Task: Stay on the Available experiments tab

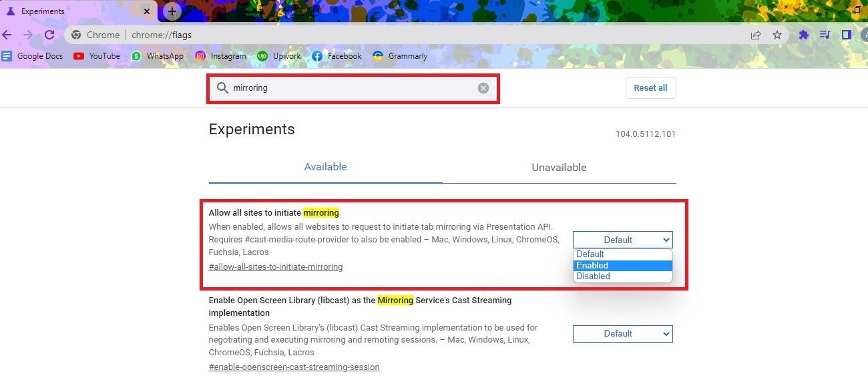Action: pyautogui.click(x=325, y=167)
